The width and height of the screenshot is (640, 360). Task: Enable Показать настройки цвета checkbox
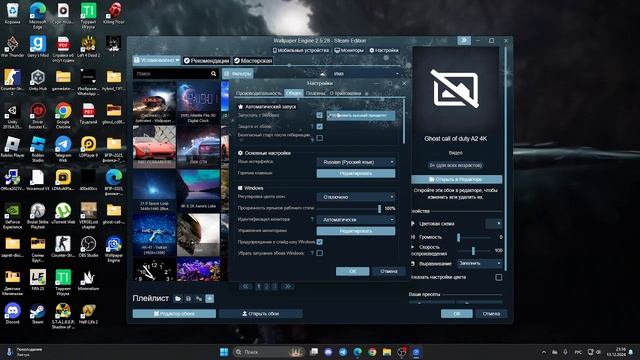[x=498, y=278]
